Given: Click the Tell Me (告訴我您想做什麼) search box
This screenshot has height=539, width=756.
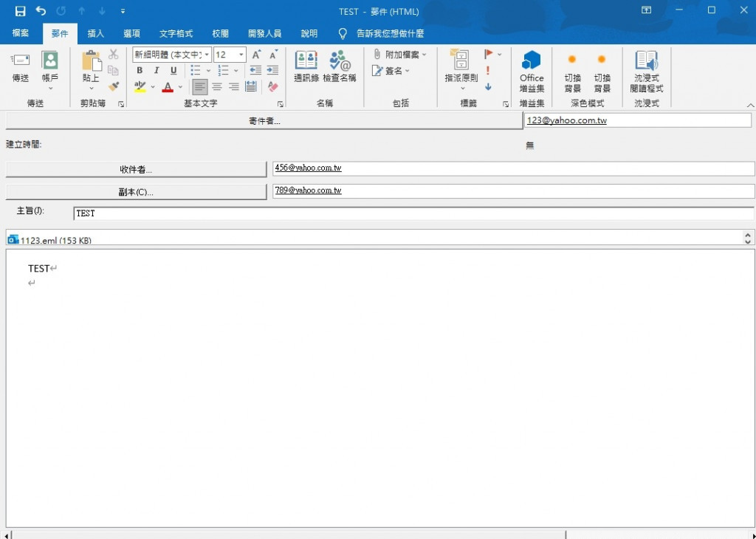Looking at the screenshot, I should (390, 33).
